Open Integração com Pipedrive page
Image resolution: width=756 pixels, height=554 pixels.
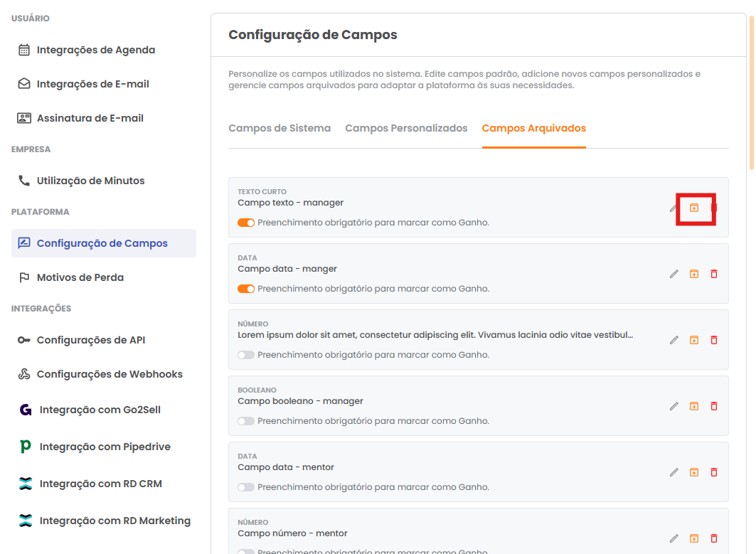(x=105, y=447)
